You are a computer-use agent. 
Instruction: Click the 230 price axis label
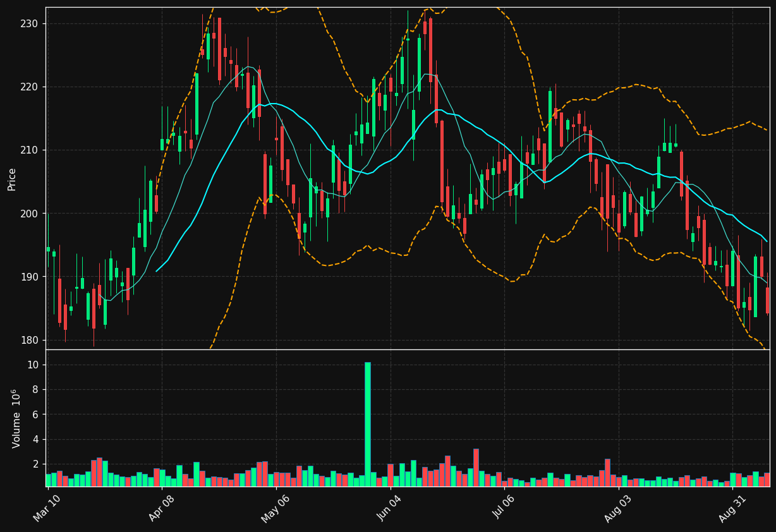pyautogui.click(x=30, y=23)
